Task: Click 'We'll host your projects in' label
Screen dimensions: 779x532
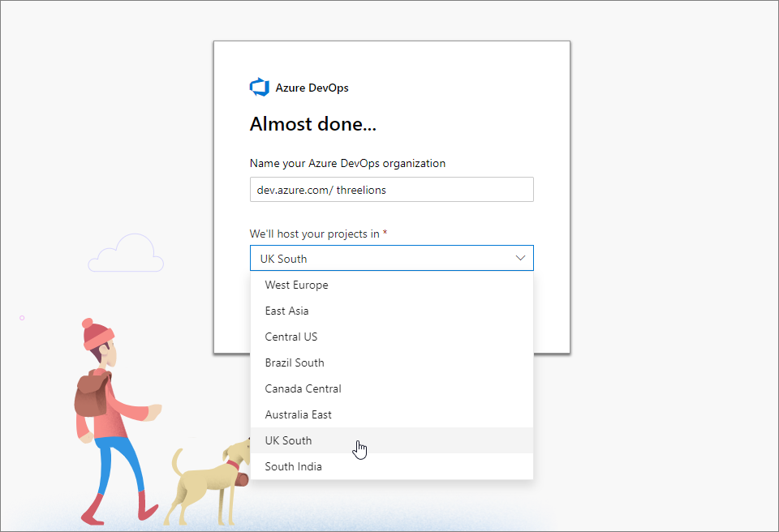Action: pyautogui.click(x=315, y=234)
